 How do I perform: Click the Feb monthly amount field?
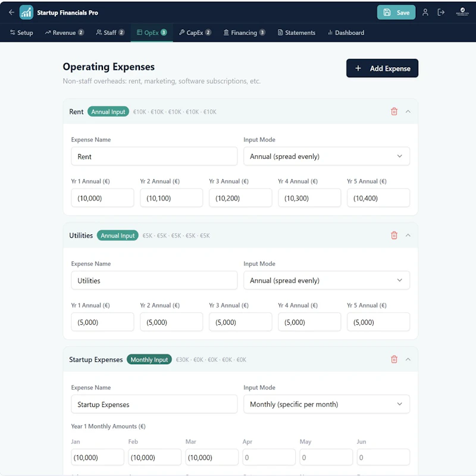155,457
